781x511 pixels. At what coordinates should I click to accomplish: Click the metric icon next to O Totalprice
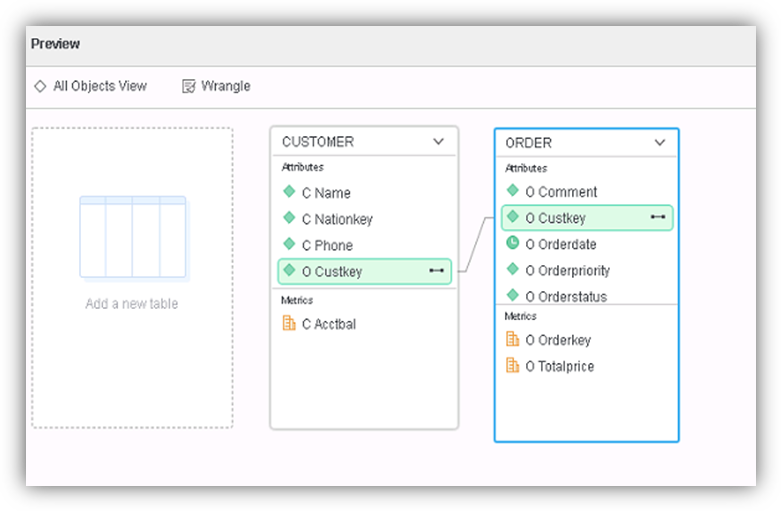click(513, 366)
